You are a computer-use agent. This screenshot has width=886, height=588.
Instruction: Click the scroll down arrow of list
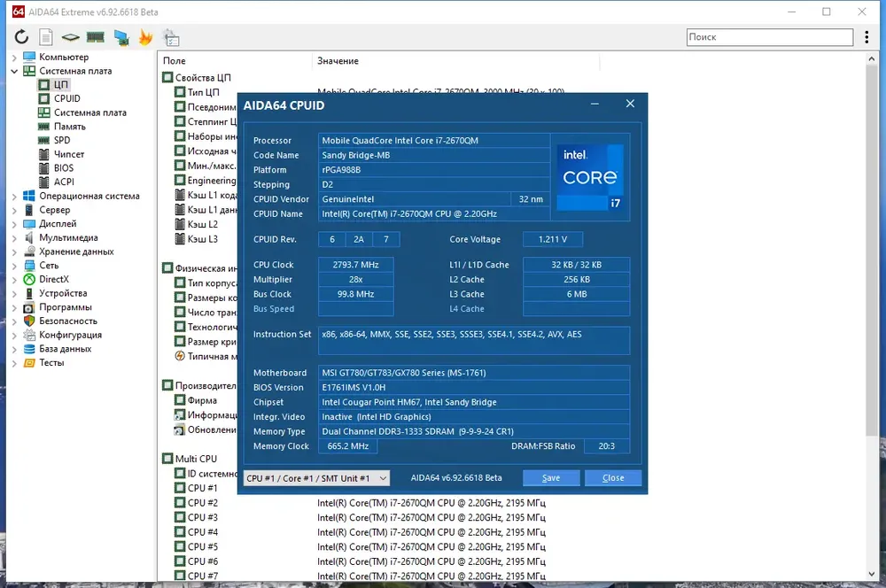tap(871, 574)
